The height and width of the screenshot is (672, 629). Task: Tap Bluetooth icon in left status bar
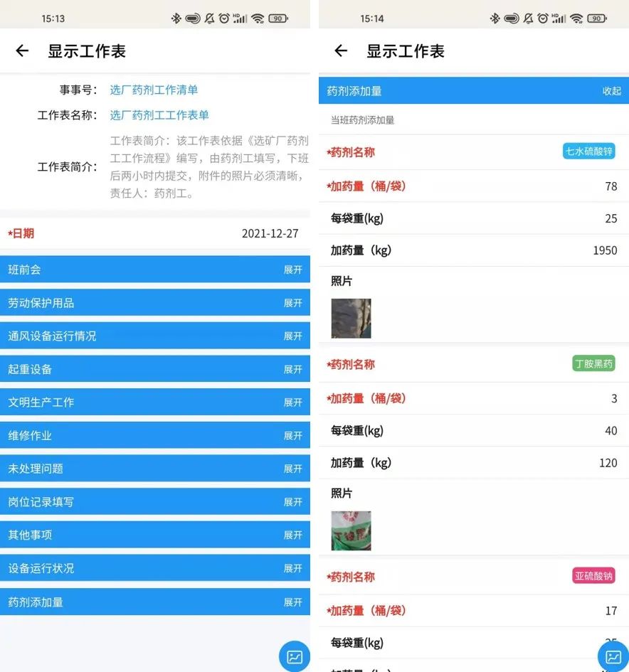click(x=176, y=18)
